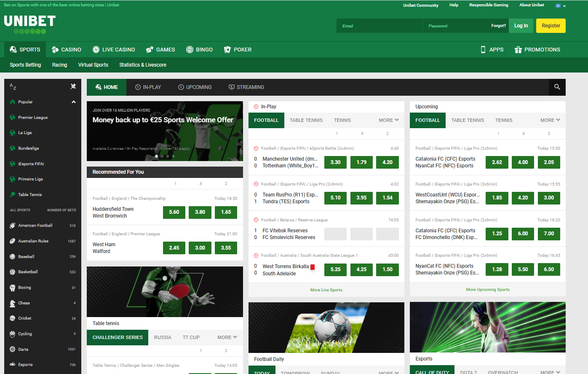Select the Esports icon in left sidebar
Image resolution: width=588 pixels, height=374 pixels.
click(13, 364)
